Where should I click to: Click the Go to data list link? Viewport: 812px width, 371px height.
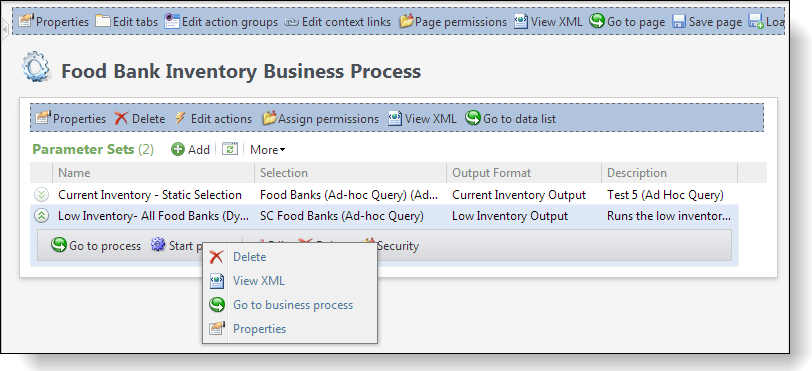tap(511, 119)
